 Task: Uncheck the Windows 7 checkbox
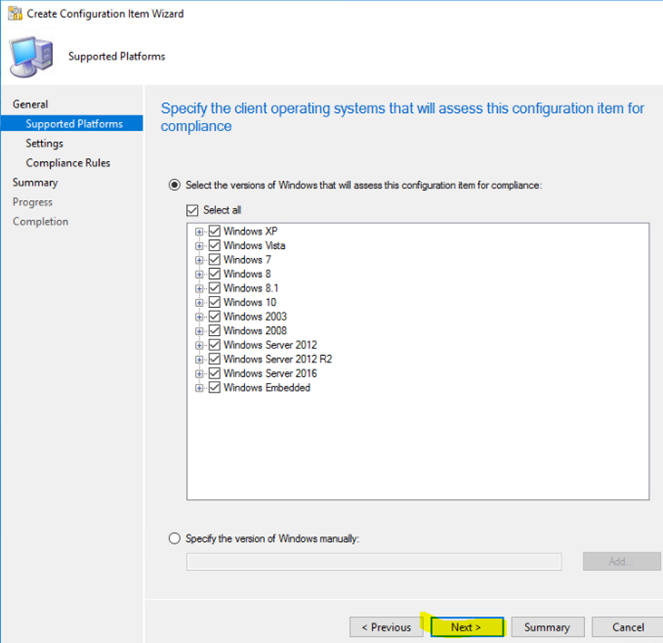[x=215, y=260]
